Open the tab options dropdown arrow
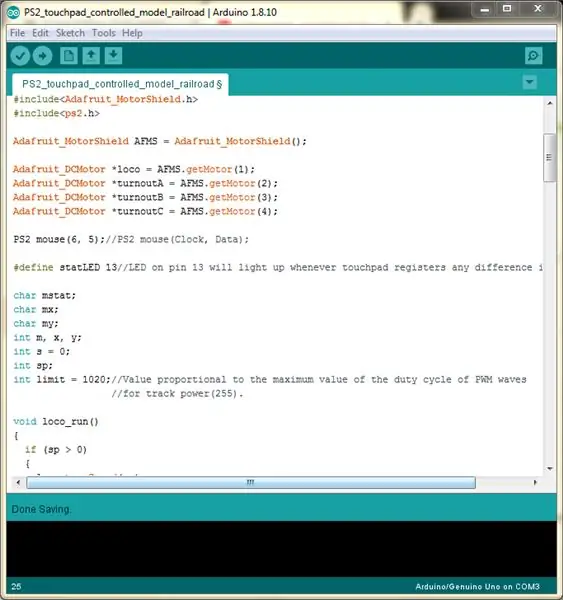563x600 pixels. (x=530, y=82)
